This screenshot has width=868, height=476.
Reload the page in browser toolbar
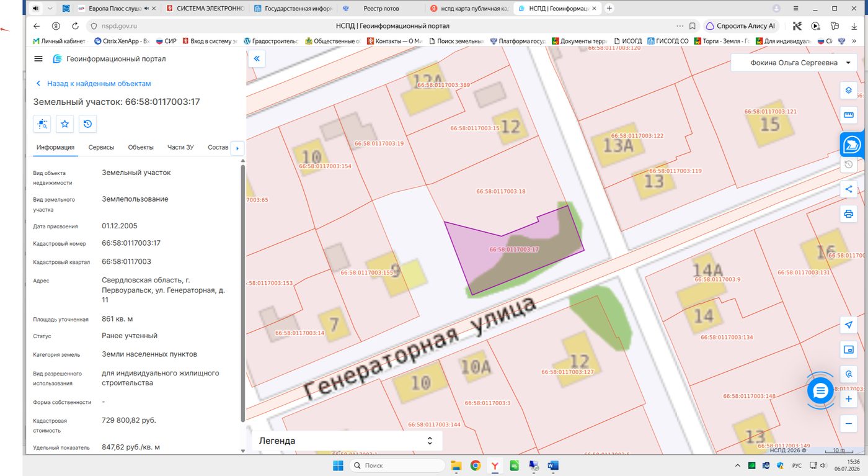[75, 26]
